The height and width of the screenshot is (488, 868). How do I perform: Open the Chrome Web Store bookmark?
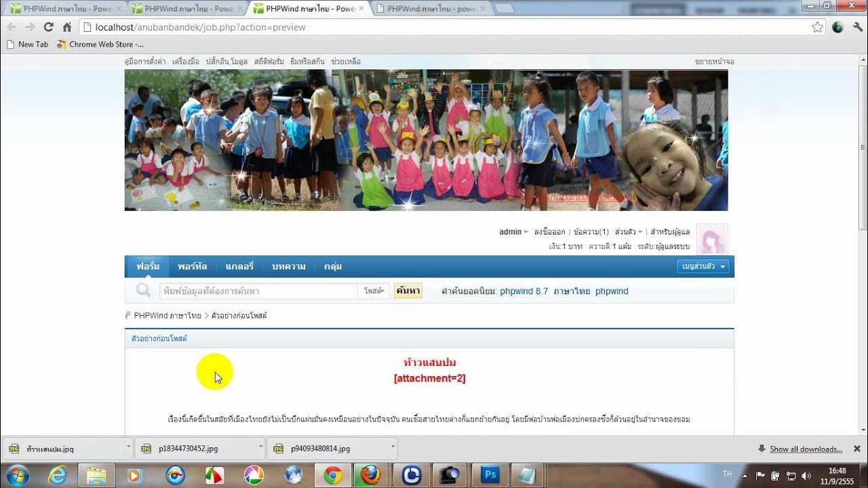(100, 44)
